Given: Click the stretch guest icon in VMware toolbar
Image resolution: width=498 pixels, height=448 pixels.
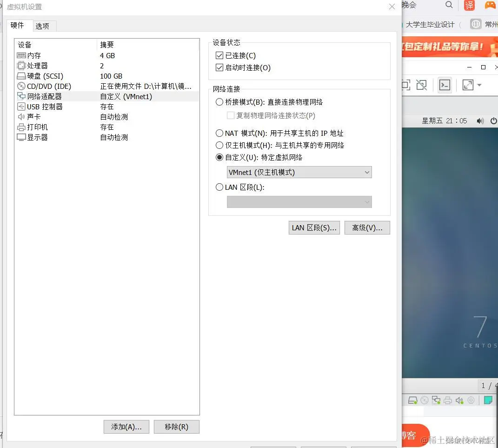Looking at the screenshot, I should pos(468,85).
